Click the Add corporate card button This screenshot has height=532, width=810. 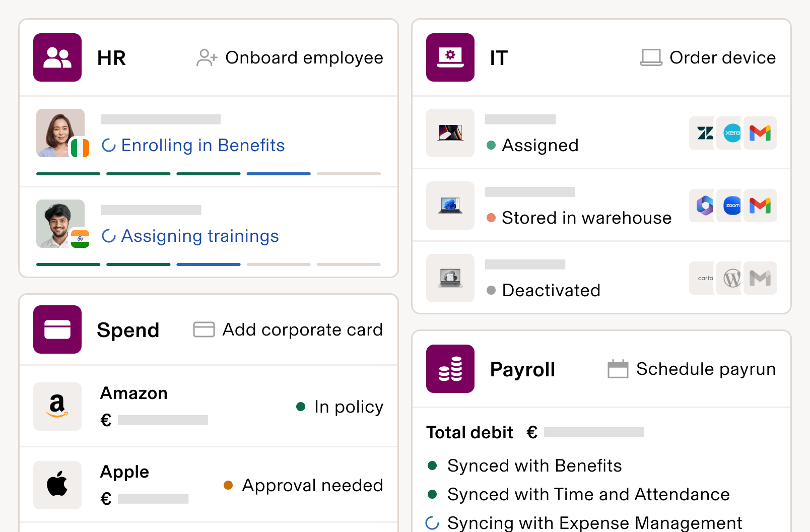287,329
